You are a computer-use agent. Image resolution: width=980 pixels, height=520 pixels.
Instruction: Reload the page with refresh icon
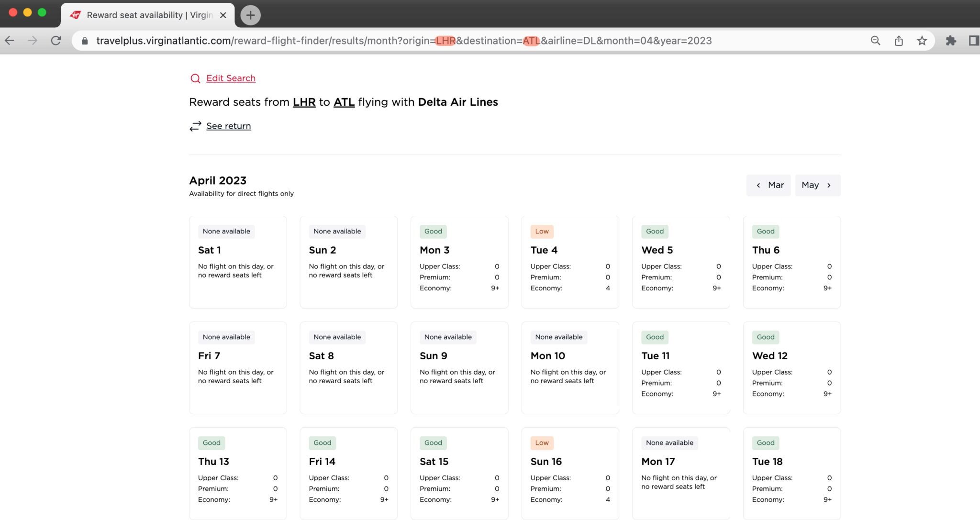click(x=56, y=41)
